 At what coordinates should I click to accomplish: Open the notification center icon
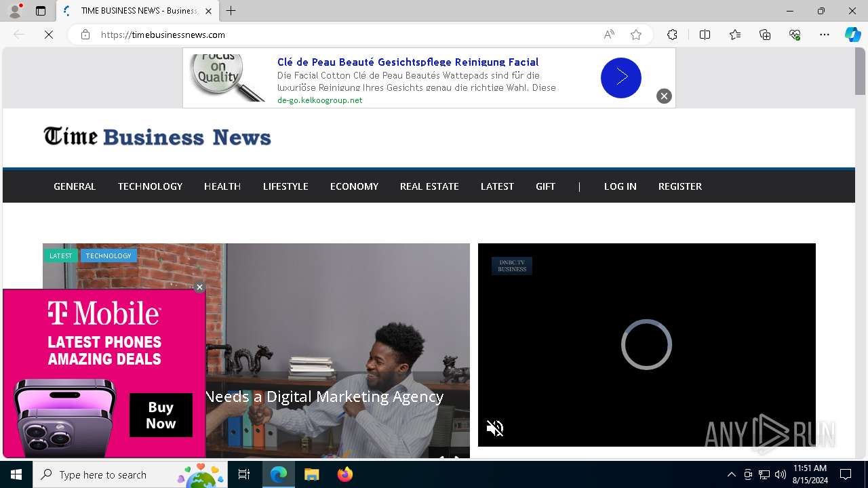click(x=846, y=474)
